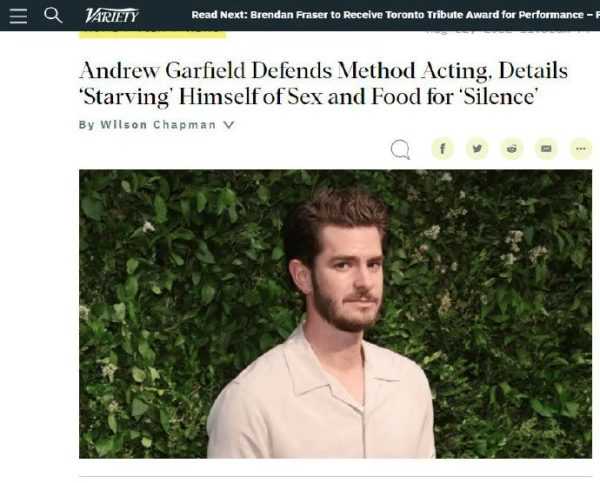This screenshot has width=600, height=483.
Task: Share article on Facebook
Action: tap(443, 148)
